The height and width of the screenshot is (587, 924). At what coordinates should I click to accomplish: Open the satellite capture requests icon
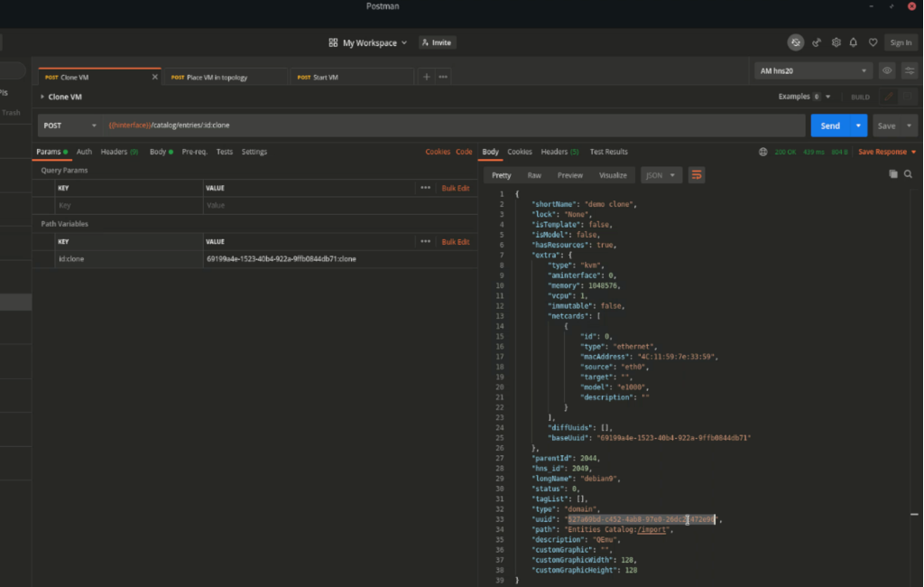[816, 42]
